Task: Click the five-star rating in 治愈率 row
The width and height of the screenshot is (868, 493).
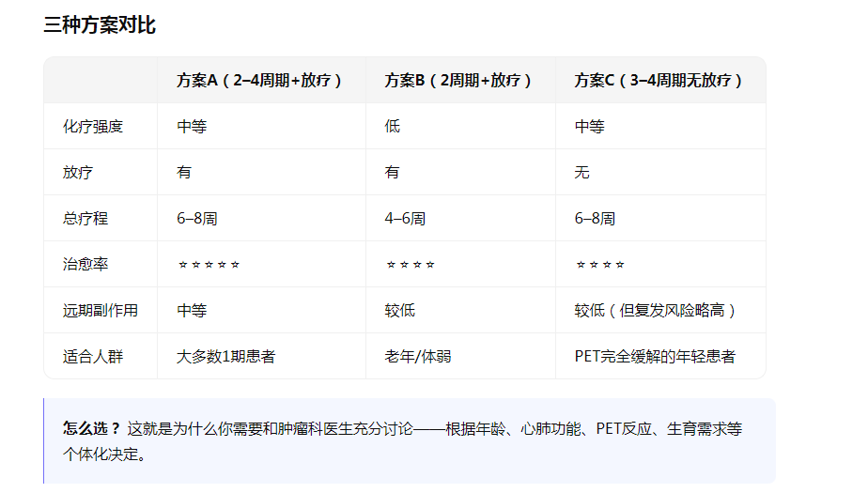Action: 209,265
